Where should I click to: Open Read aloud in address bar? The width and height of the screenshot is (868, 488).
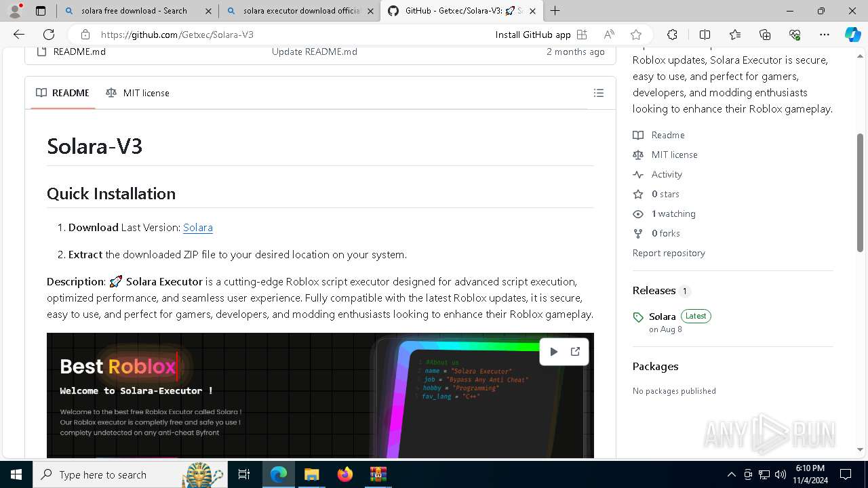click(x=609, y=35)
